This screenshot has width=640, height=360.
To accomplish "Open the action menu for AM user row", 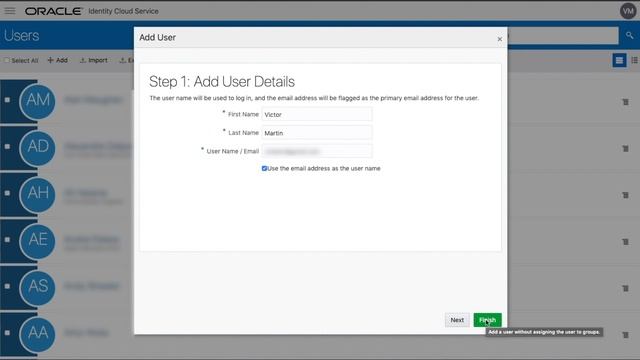I will (625, 102).
